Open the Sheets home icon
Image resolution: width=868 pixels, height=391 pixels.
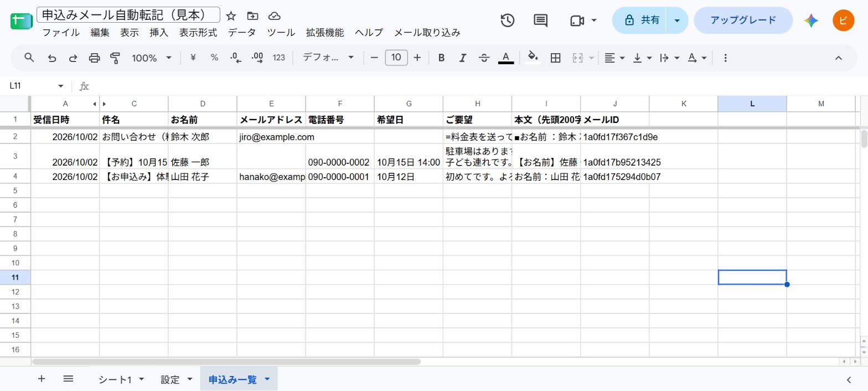point(21,20)
